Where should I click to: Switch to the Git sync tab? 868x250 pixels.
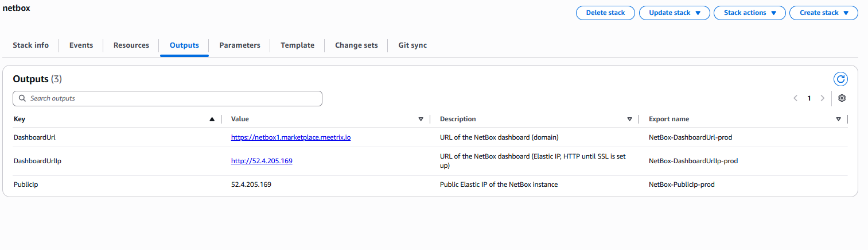(412, 45)
